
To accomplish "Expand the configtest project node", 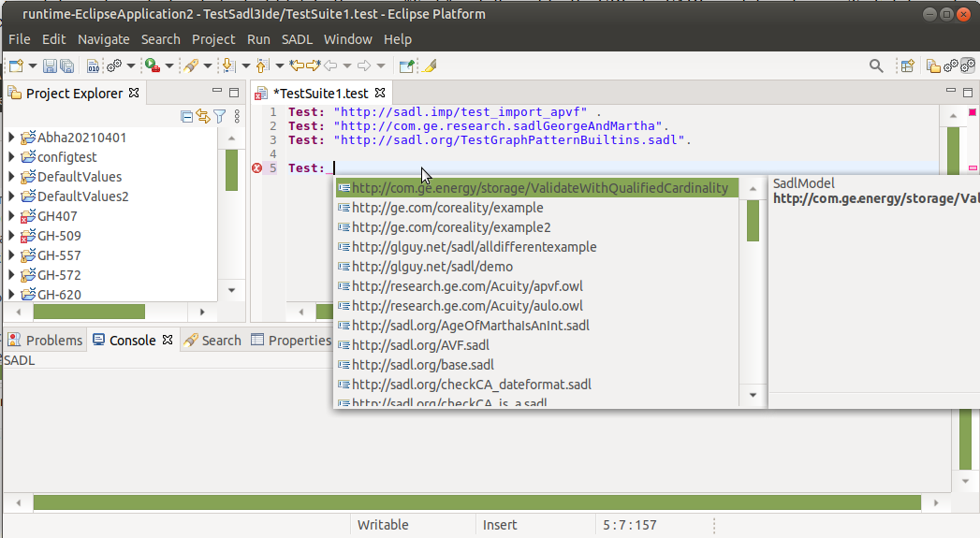I will (x=11, y=157).
